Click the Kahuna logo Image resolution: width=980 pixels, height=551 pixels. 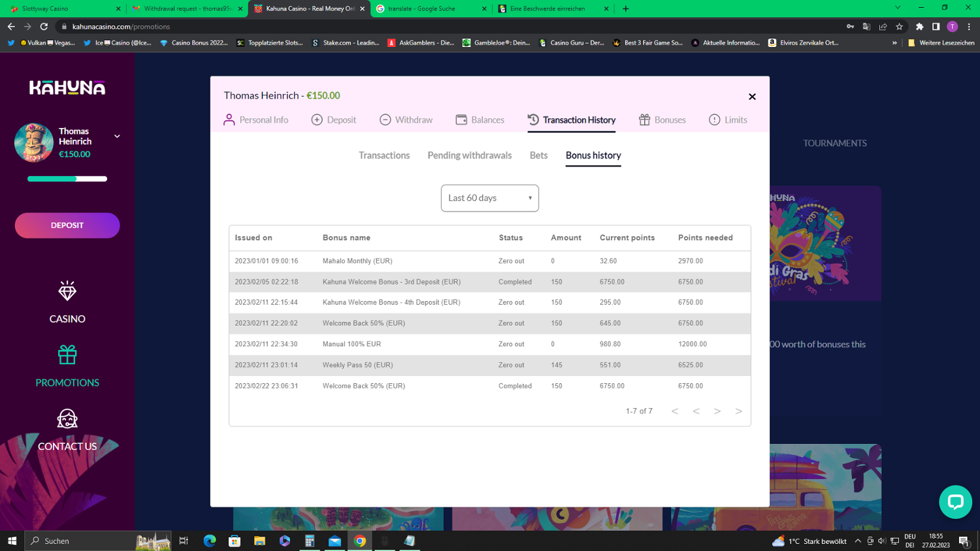click(x=67, y=87)
